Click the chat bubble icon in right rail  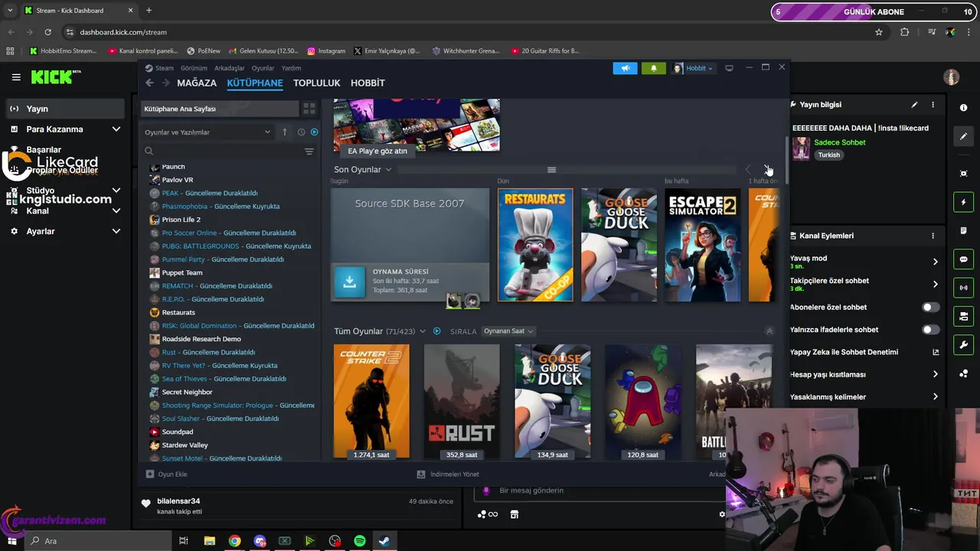tap(964, 259)
